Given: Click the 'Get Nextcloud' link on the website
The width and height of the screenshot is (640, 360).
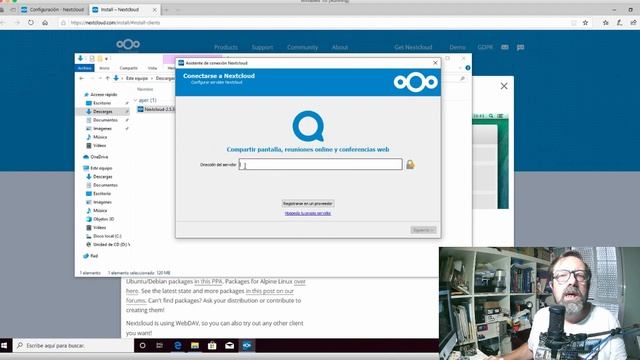Looking at the screenshot, I should [x=413, y=47].
